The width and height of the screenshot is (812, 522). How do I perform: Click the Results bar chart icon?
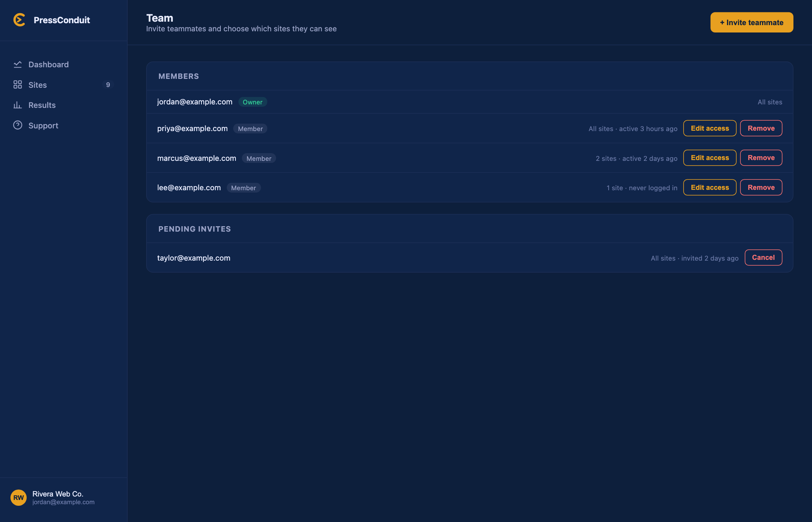[17, 105]
